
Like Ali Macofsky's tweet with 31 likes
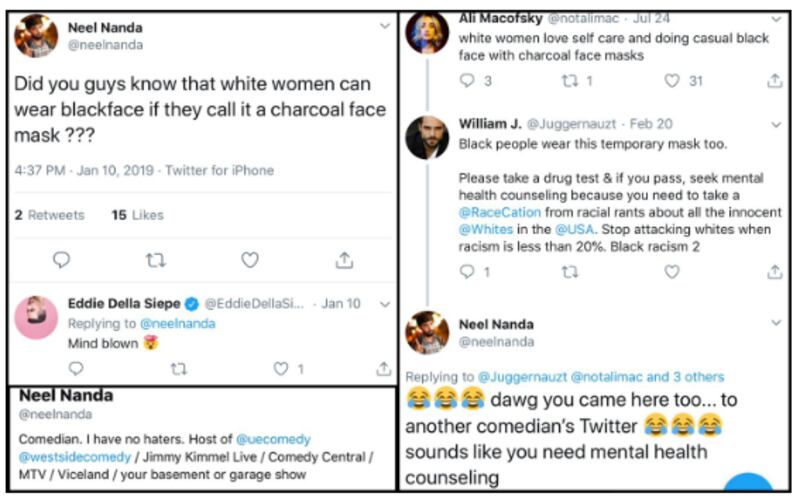pos(672,81)
